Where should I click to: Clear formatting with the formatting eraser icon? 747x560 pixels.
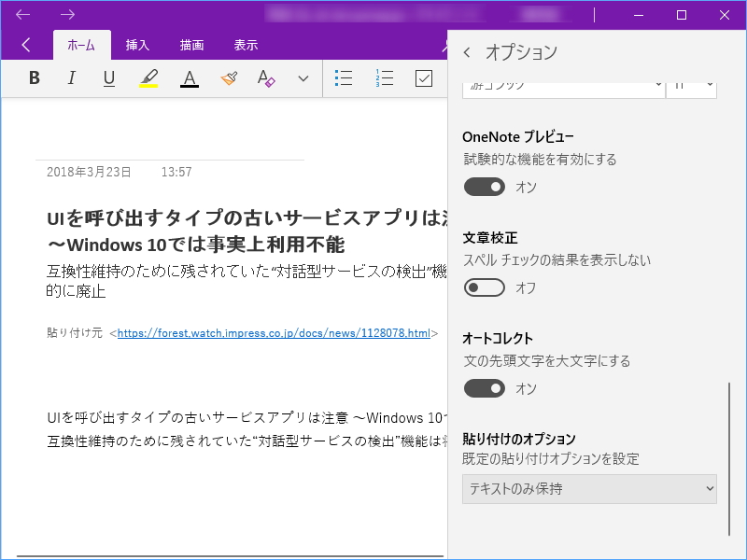[x=266, y=78]
